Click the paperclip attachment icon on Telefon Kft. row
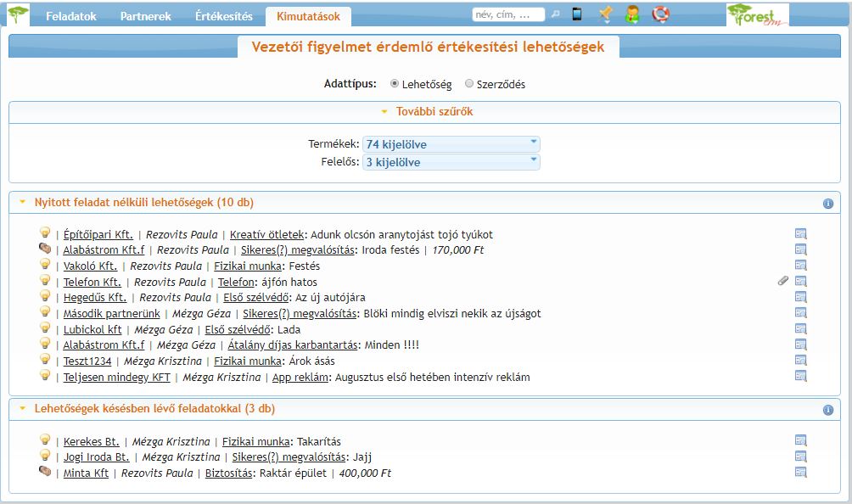 pos(783,282)
